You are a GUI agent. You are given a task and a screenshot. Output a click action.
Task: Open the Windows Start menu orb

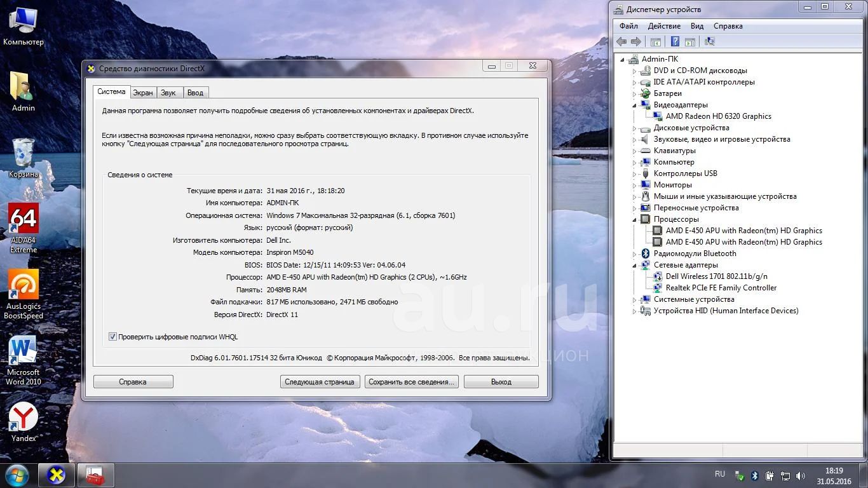(x=17, y=475)
